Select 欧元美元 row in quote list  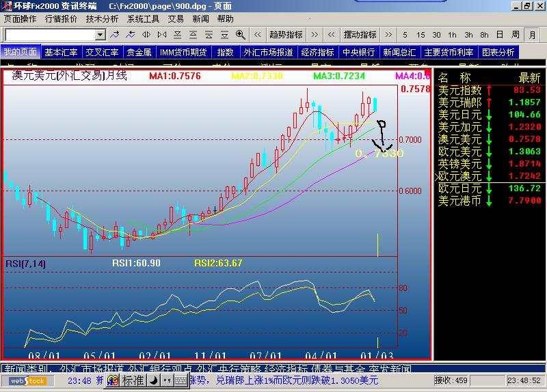click(x=490, y=152)
